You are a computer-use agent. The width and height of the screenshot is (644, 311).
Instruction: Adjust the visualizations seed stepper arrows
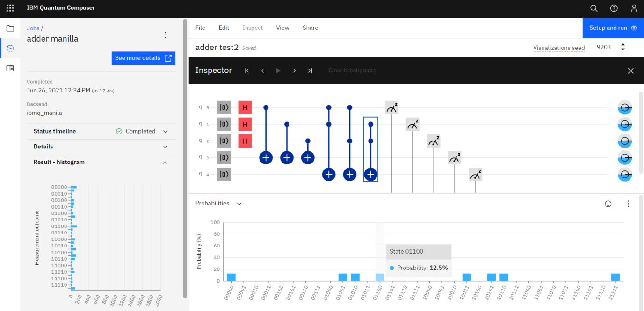[x=623, y=47]
